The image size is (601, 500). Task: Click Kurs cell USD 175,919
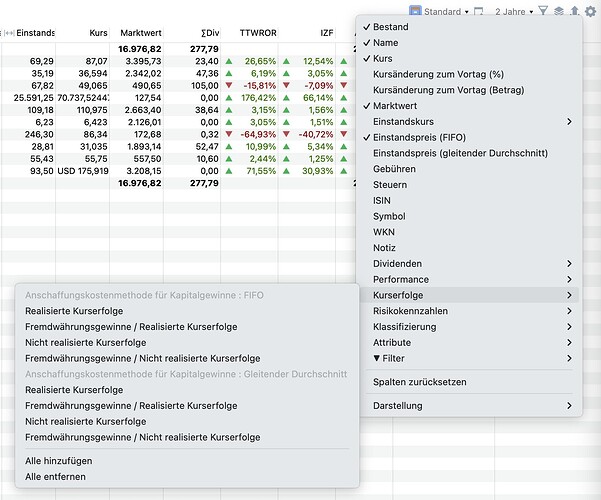coord(83,171)
